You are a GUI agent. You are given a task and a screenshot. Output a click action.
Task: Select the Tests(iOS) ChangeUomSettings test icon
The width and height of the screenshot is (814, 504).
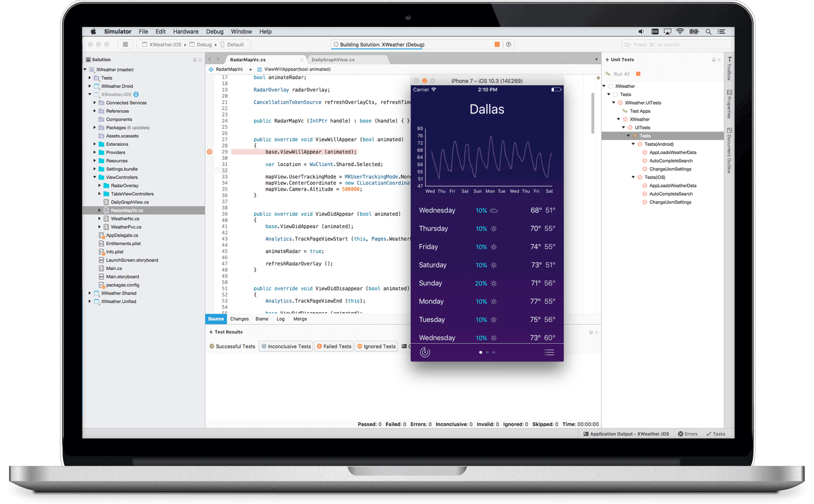[645, 202]
